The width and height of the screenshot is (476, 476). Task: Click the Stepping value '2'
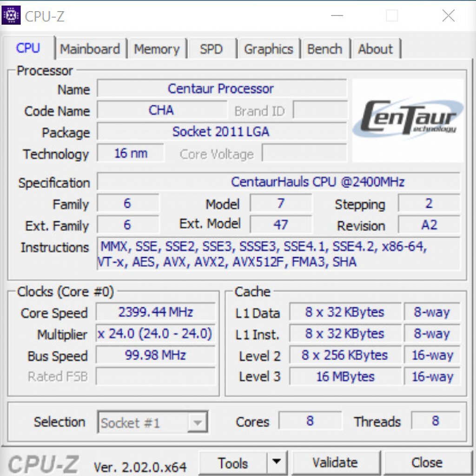tap(429, 203)
